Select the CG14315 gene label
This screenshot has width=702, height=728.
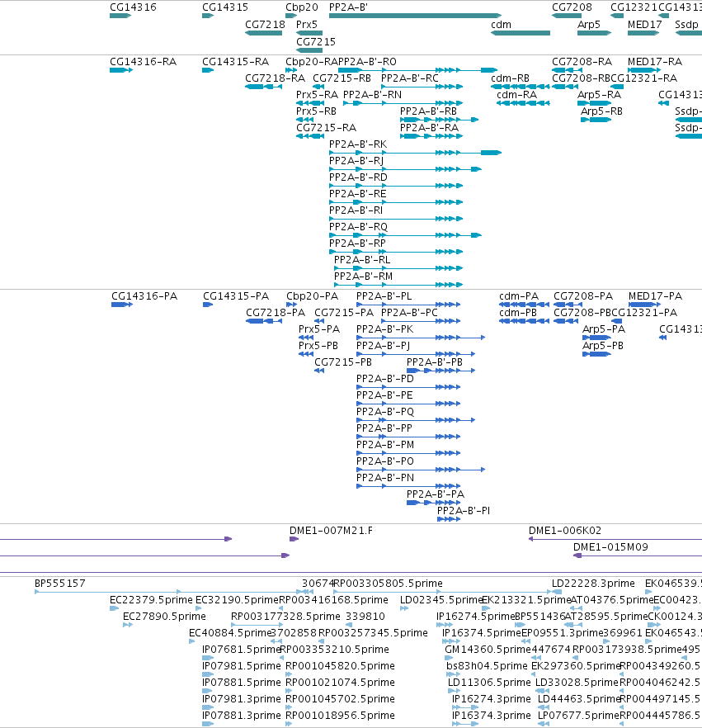tap(225, 7)
